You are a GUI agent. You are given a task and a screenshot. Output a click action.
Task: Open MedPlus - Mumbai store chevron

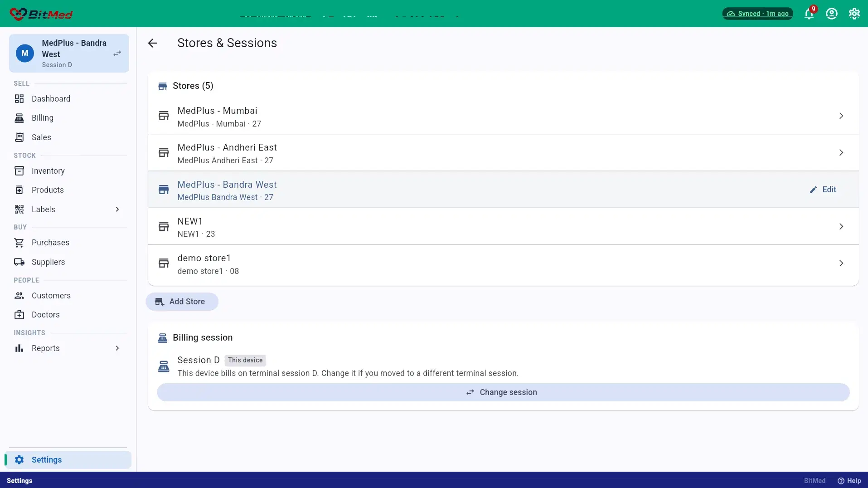tap(841, 116)
